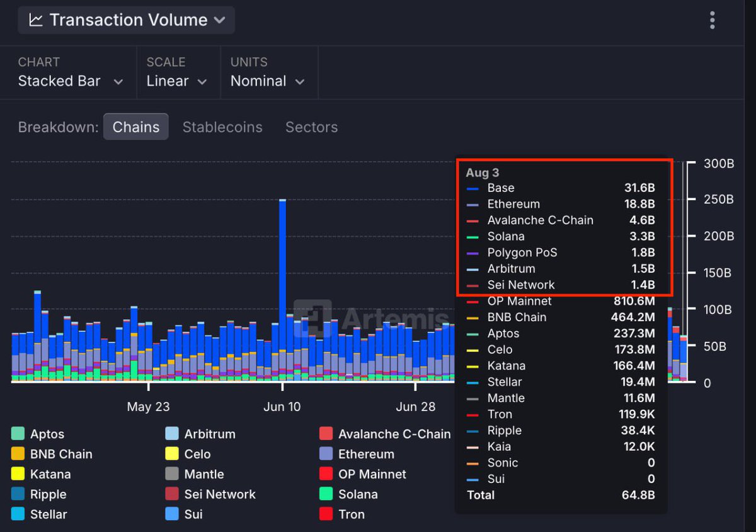Click the 300B y-axis label
The width and height of the screenshot is (756, 532).
point(719,164)
